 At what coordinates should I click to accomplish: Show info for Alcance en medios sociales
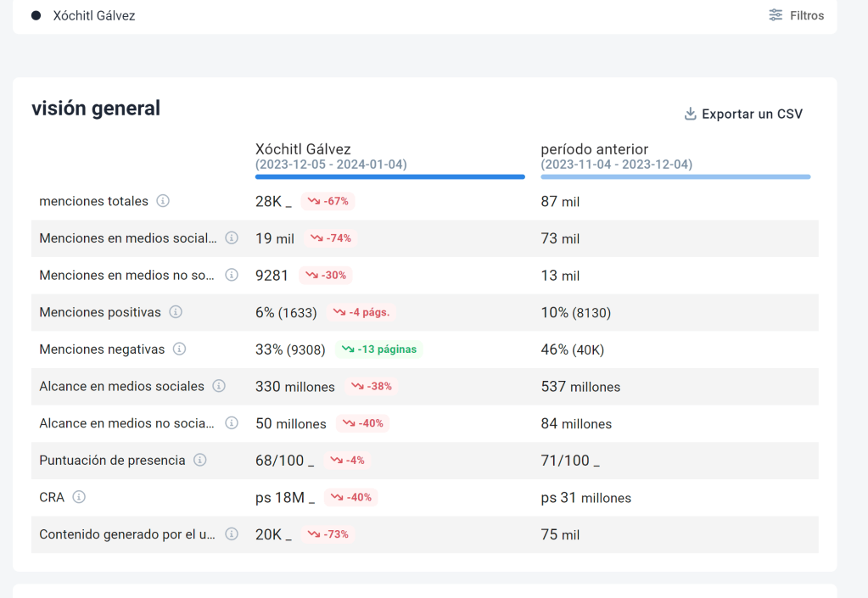pos(219,386)
